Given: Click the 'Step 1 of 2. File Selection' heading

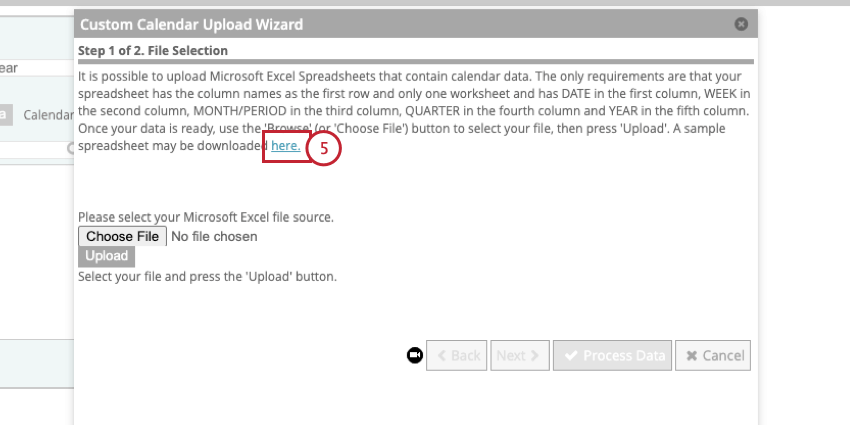Looking at the screenshot, I should (x=153, y=50).
